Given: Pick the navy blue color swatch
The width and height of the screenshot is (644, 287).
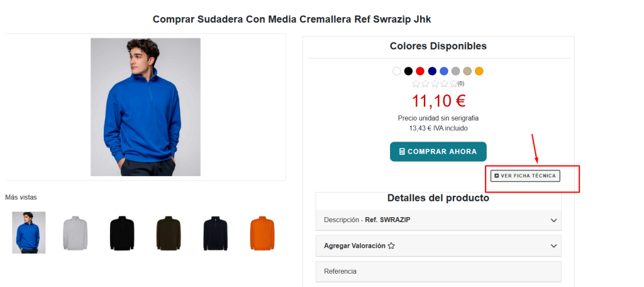Looking at the screenshot, I should click(x=432, y=71).
